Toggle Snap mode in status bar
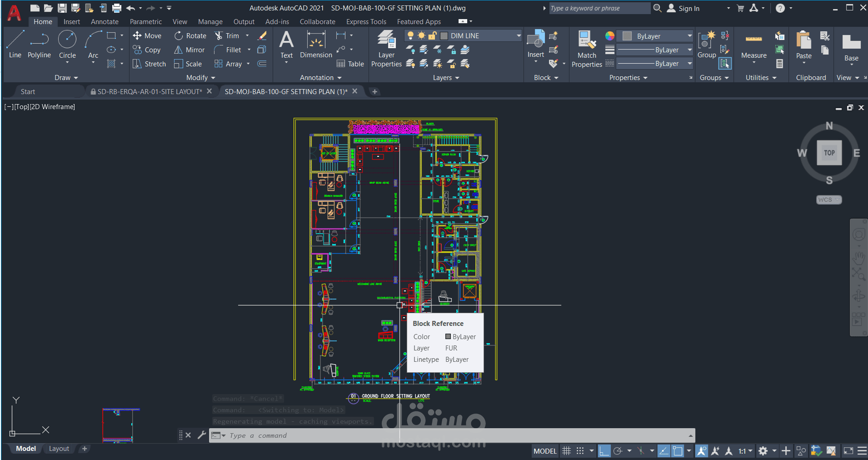This screenshot has height=460, width=868. click(580, 451)
